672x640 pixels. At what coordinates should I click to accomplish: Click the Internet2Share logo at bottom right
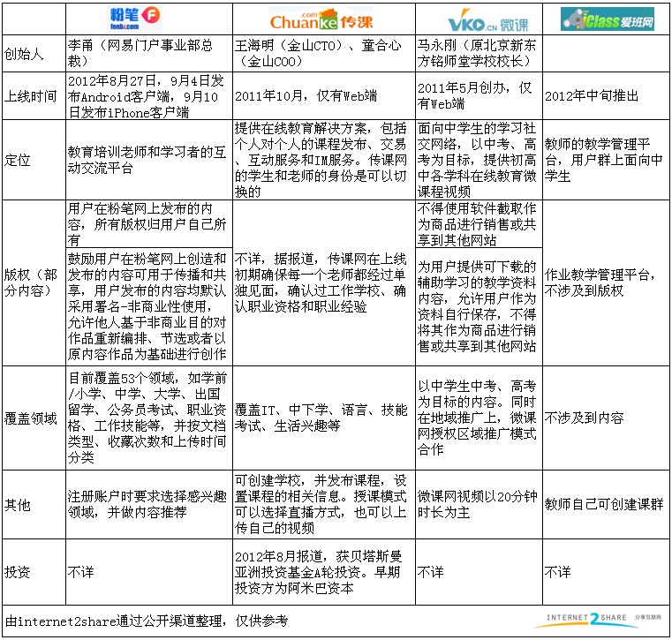(599, 619)
